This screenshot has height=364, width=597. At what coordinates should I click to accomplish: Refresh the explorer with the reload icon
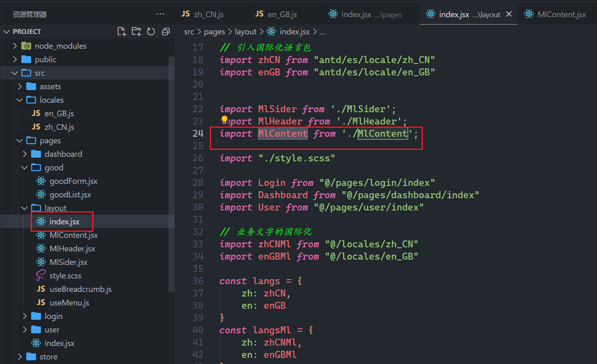click(151, 32)
